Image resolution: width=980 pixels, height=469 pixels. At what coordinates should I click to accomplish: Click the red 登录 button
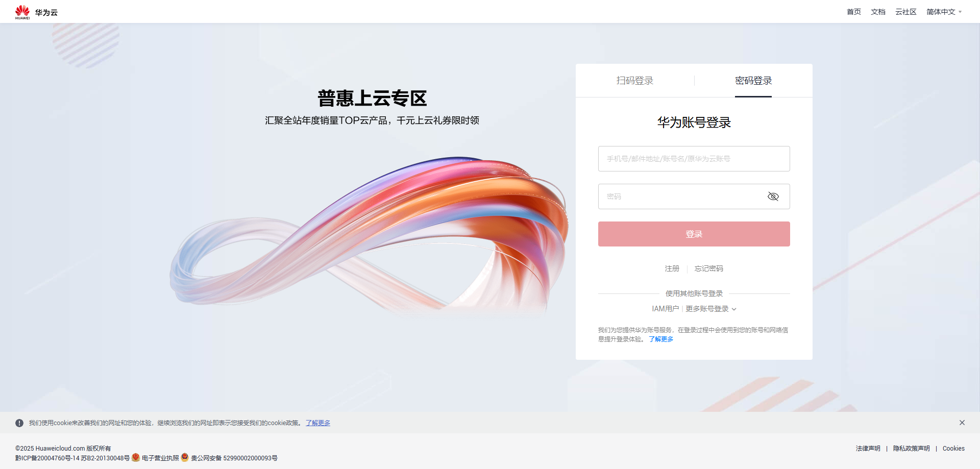tap(694, 234)
